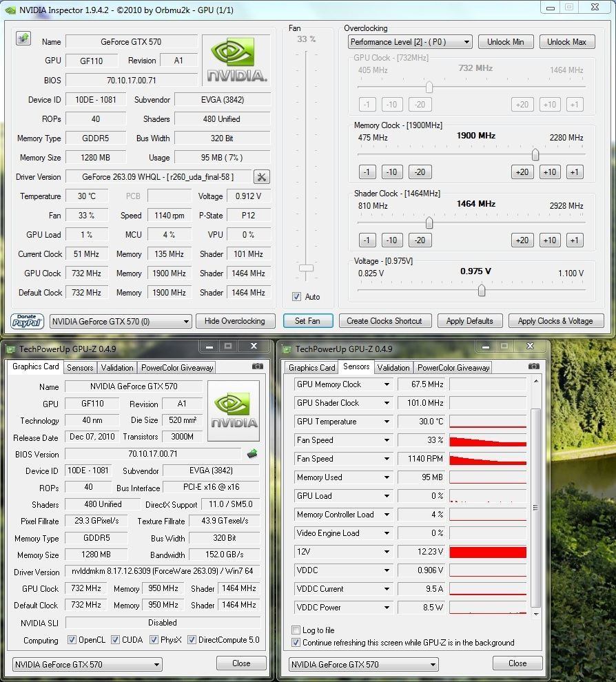
Task: Click Memory Clock slider thumb
Action: 535,154
